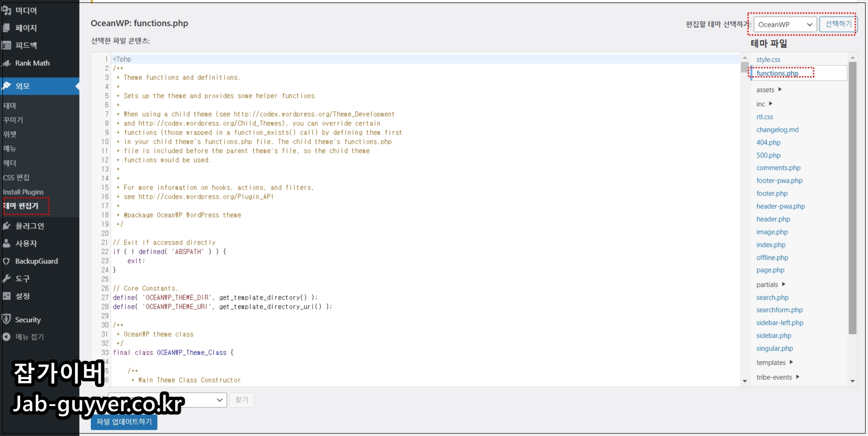Viewport: 868px width, 436px height.
Task: Open sidebar-left.php theme file
Action: (780, 323)
